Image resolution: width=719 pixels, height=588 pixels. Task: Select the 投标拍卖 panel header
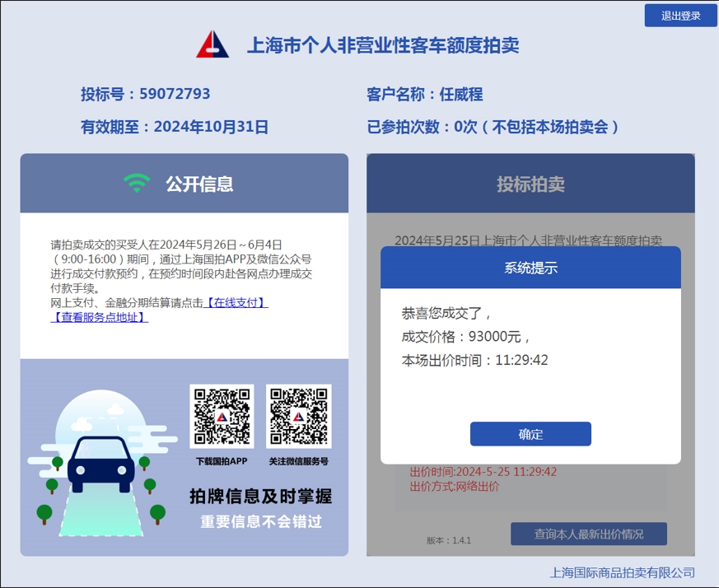[x=530, y=183]
